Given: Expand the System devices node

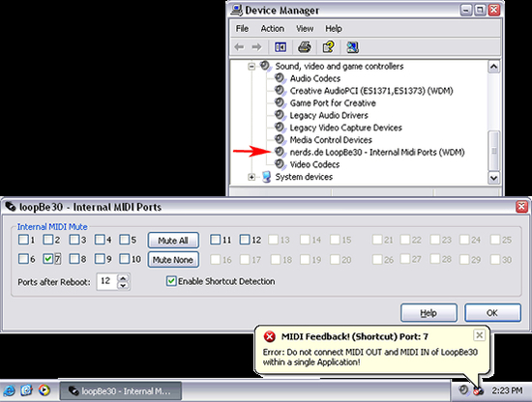Looking at the screenshot, I should click(x=251, y=177).
